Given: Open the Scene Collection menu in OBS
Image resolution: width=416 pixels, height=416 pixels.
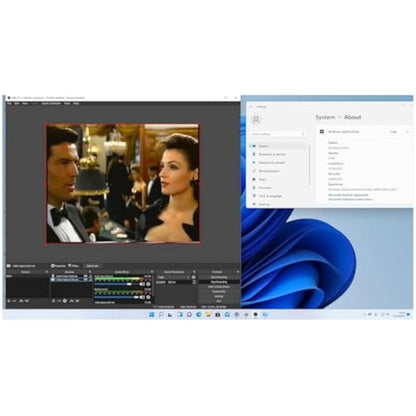Looking at the screenshot, I should coord(51,104).
